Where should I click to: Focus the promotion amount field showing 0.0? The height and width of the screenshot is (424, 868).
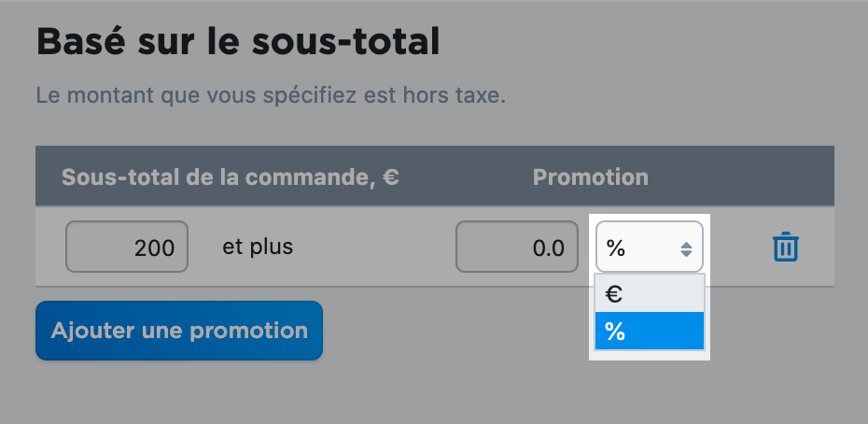516,247
